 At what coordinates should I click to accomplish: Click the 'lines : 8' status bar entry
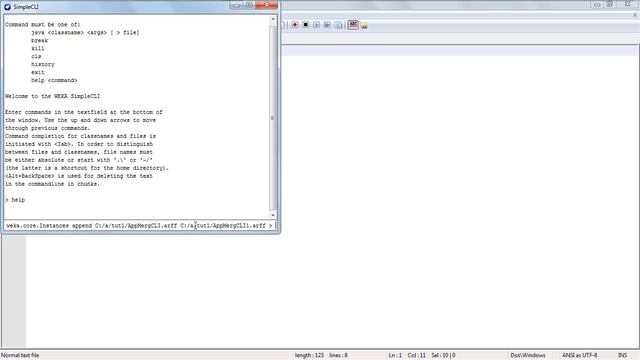pos(338,355)
